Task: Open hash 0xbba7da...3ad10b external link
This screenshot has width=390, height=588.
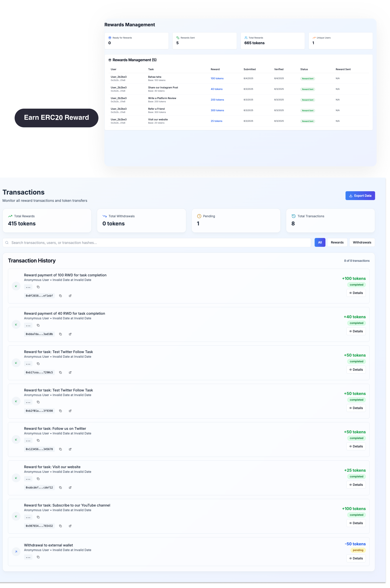Action: tap(70, 334)
